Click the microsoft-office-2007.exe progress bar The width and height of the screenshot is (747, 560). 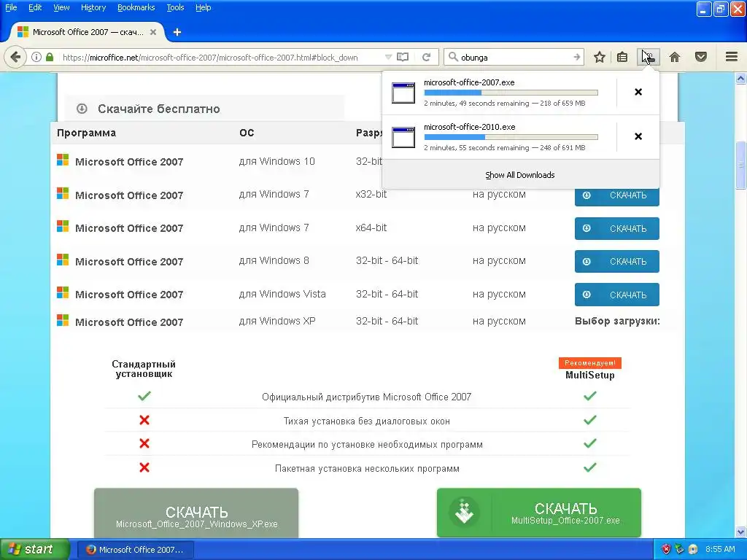click(x=511, y=93)
